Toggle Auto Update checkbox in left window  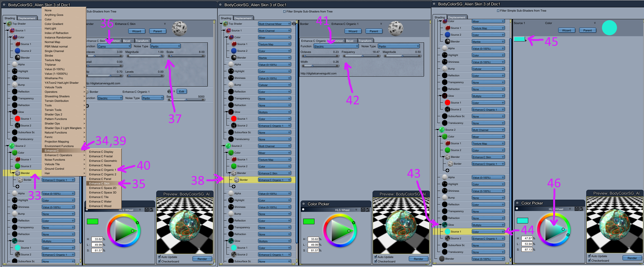click(x=159, y=257)
